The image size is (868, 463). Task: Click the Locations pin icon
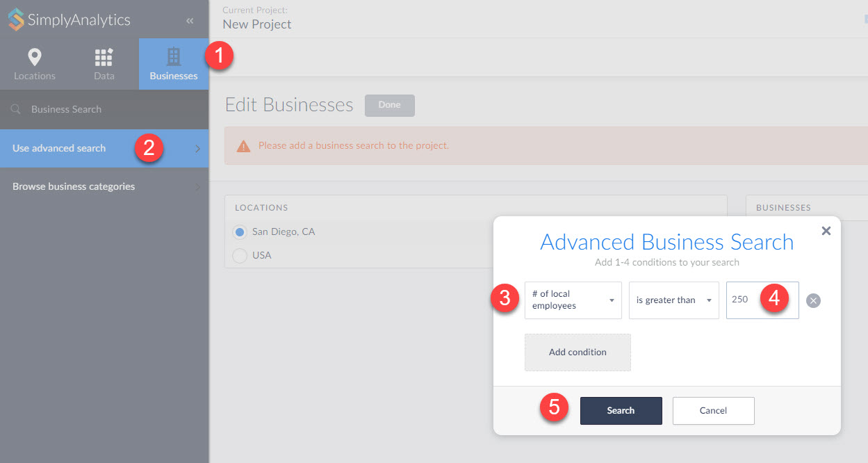click(34, 57)
